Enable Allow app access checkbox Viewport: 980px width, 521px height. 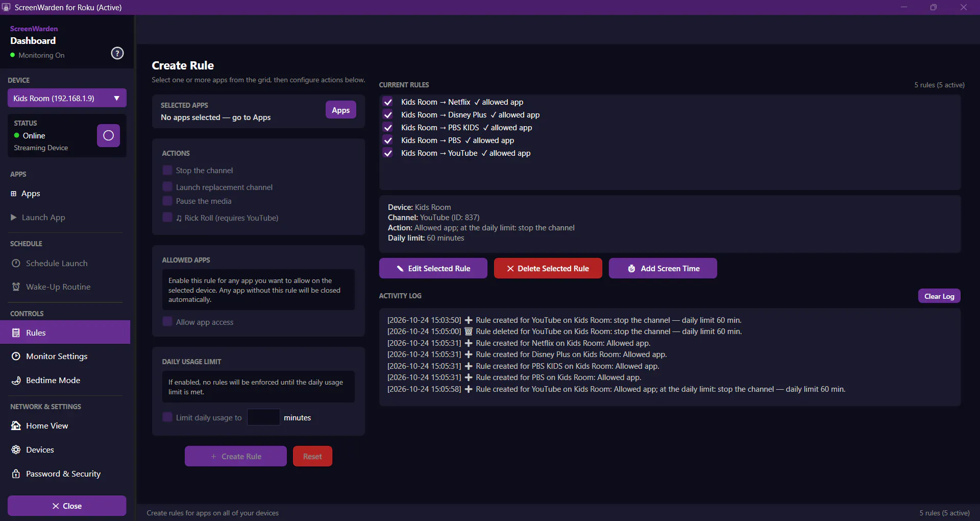(x=167, y=322)
